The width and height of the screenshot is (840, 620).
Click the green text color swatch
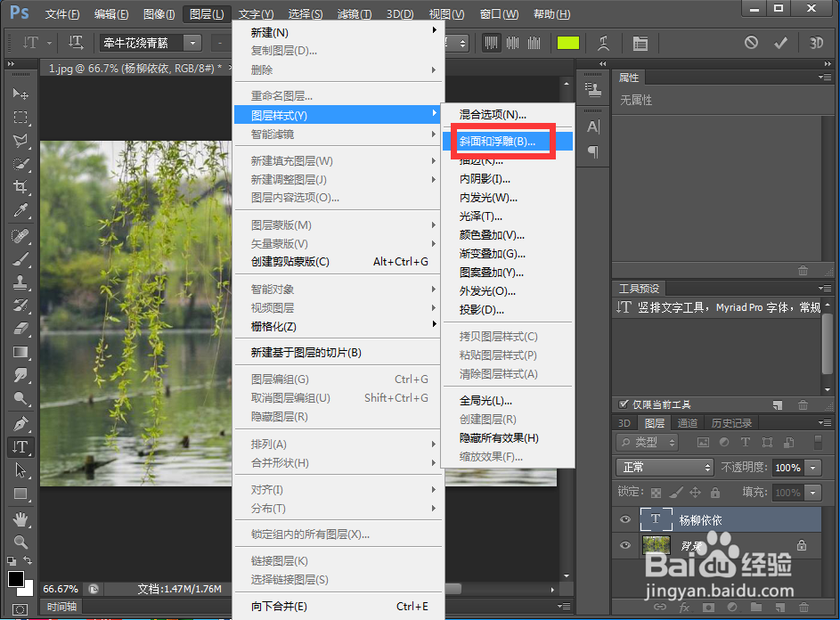pyautogui.click(x=568, y=42)
